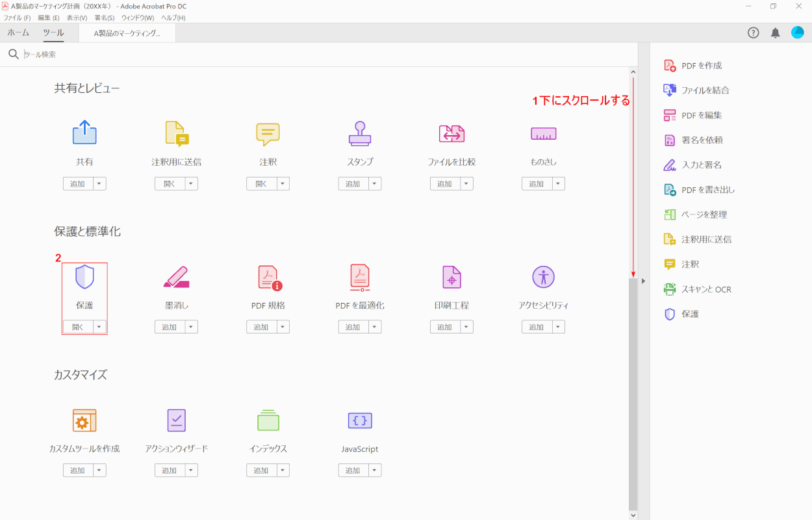
Task: Click the 保護 shield icon in tools grid
Action: pyautogui.click(x=84, y=276)
